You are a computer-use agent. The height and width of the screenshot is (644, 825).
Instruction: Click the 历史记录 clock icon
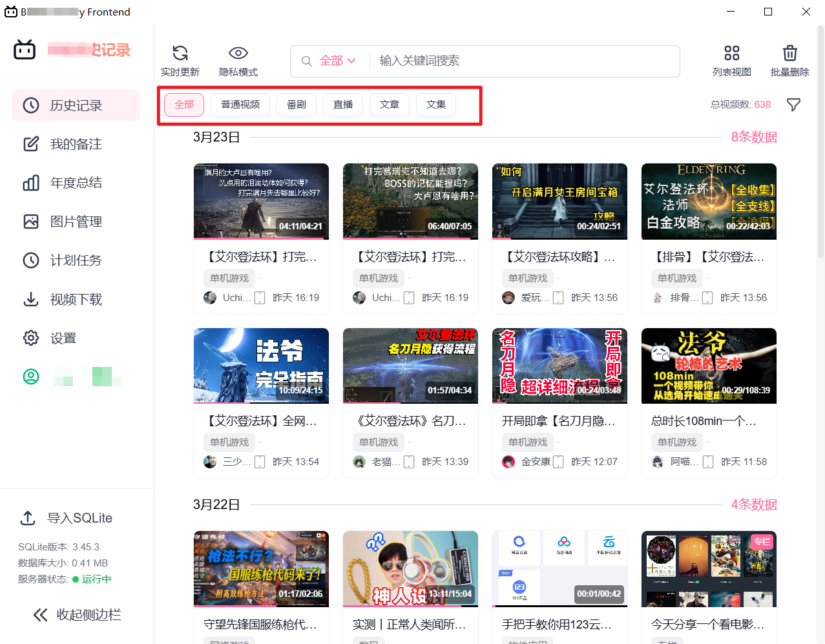point(31,105)
